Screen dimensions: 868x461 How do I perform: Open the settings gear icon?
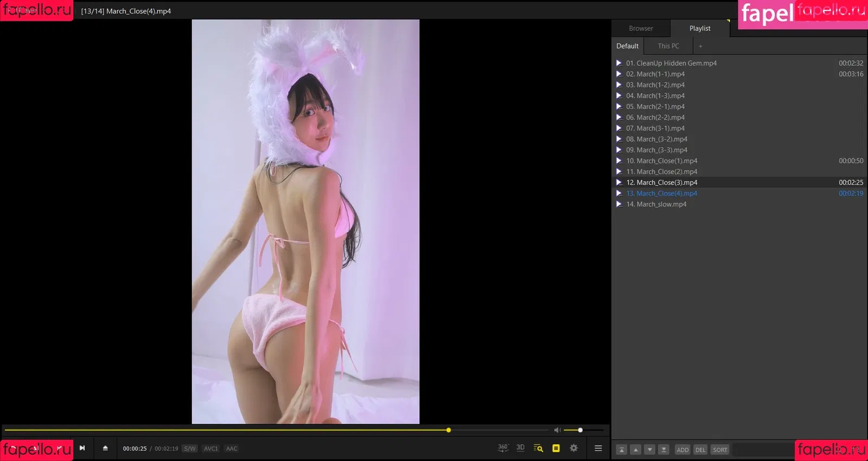[573, 448]
